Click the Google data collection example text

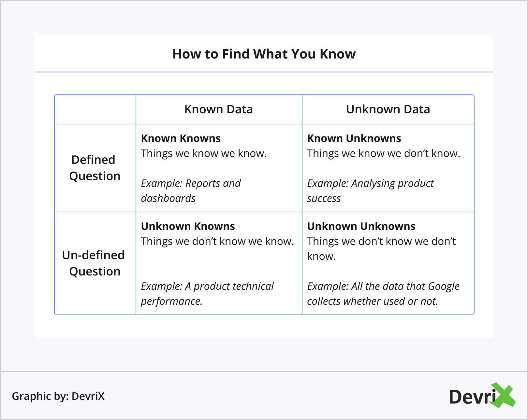click(x=383, y=294)
